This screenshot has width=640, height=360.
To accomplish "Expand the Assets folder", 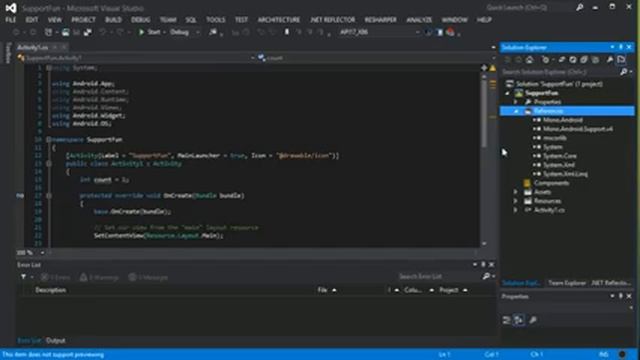I will click(x=516, y=192).
